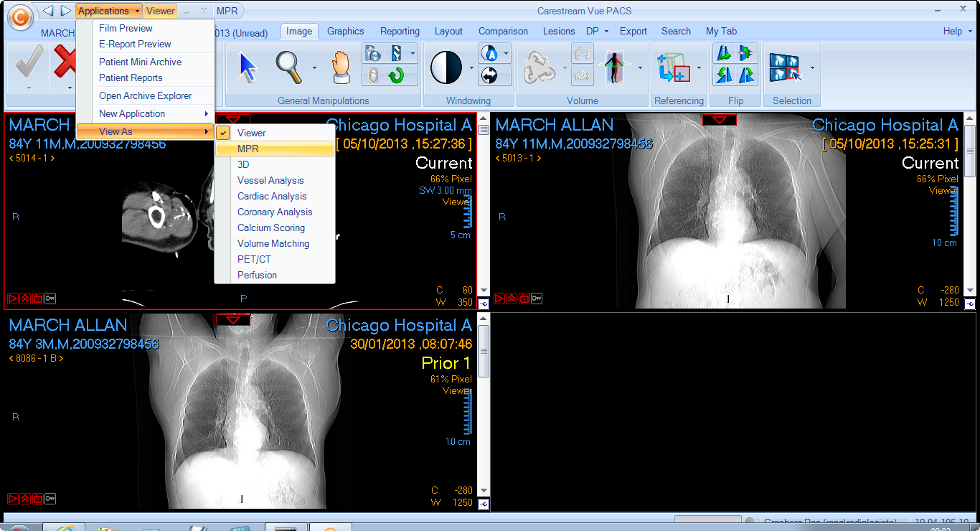Select Vessel Analysis from submenu
This screenshot has height=531, width=980.
[x=275, y=180]
